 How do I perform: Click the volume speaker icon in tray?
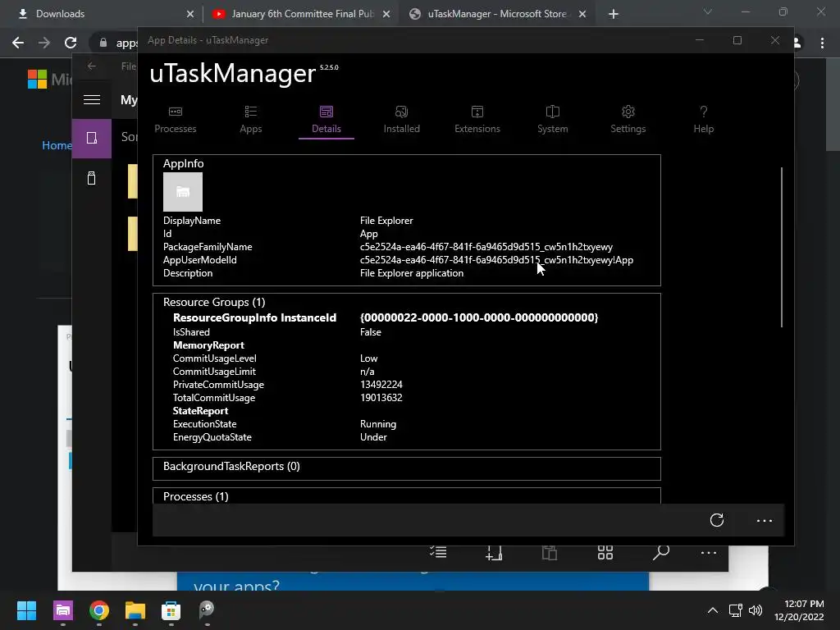[756, 610]
